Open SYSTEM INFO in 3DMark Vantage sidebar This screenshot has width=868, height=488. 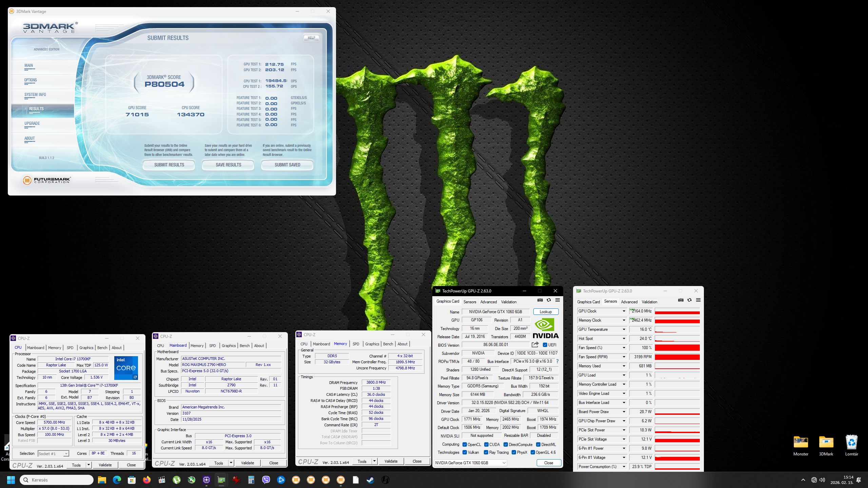(x=35, y=95)
